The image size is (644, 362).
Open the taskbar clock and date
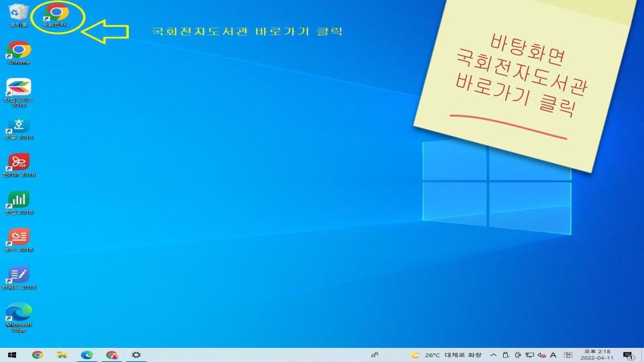pyautogui.click(x=597, y=355)
